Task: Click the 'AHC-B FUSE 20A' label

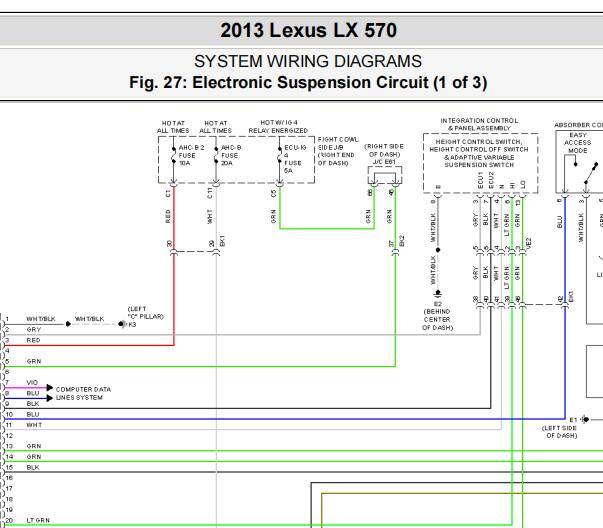Action: (231, 155)
